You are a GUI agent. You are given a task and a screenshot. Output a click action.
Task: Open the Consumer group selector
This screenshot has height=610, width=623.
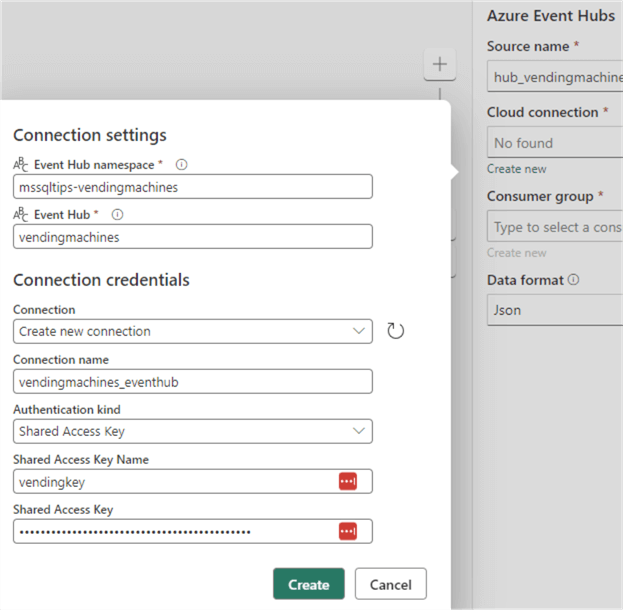click(554, 227)
